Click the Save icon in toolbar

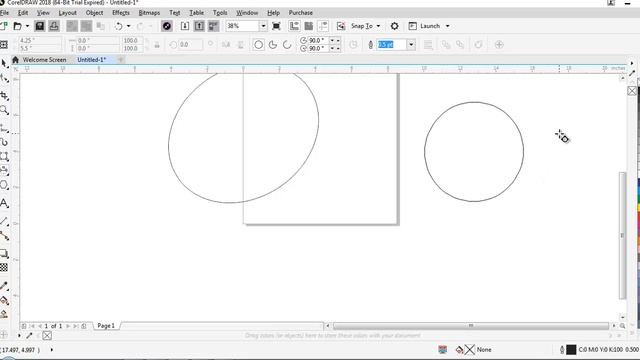(40, 26)
